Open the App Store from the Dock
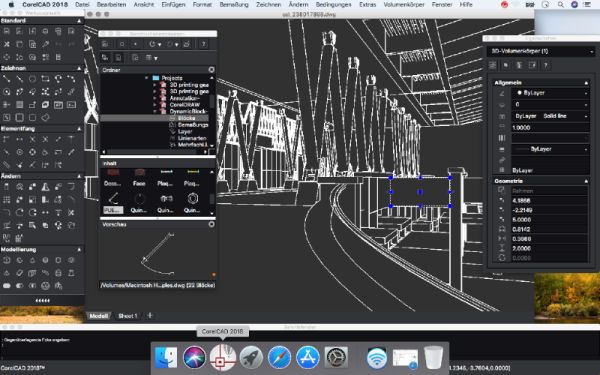The image size is (600, 375). (x=308, y=357)
